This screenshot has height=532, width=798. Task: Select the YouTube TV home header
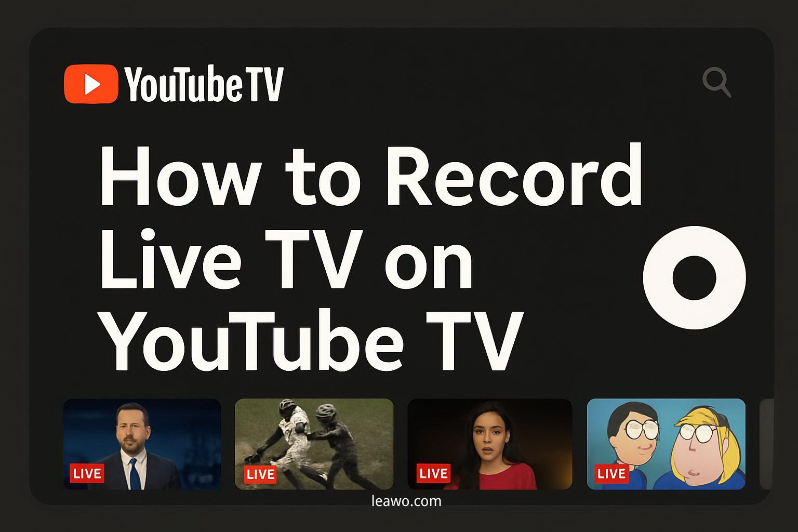[177, 83]
